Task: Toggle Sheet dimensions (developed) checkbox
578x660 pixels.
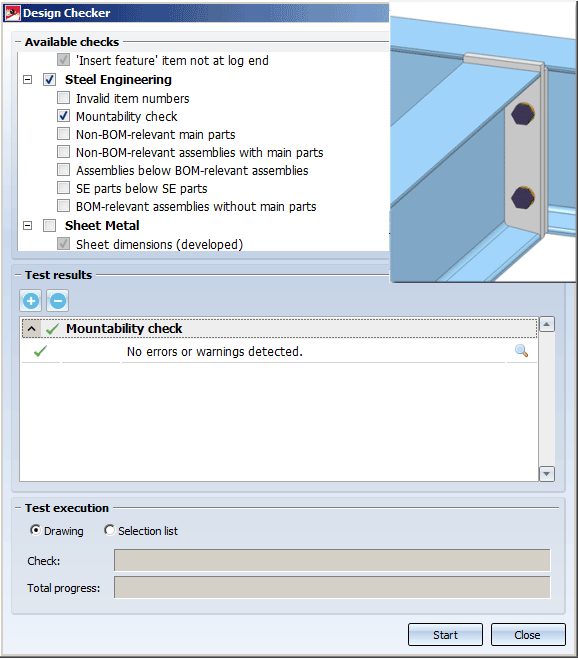Action: click(64, 244)
